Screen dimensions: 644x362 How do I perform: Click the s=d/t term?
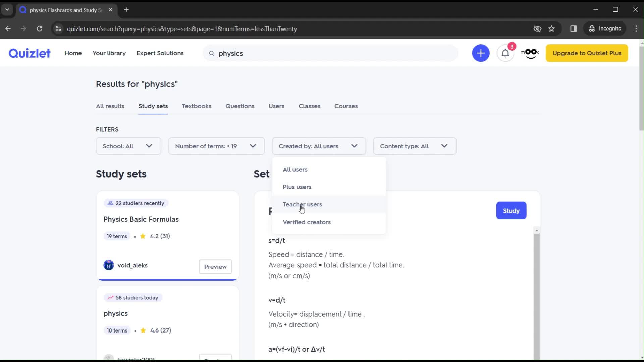(277, 240)
